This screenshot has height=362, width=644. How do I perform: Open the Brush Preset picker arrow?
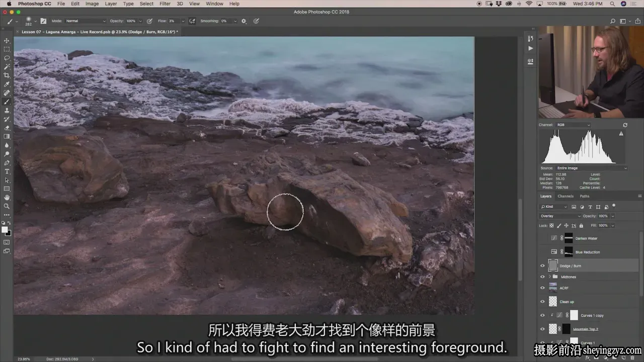(x=35, y=21)
